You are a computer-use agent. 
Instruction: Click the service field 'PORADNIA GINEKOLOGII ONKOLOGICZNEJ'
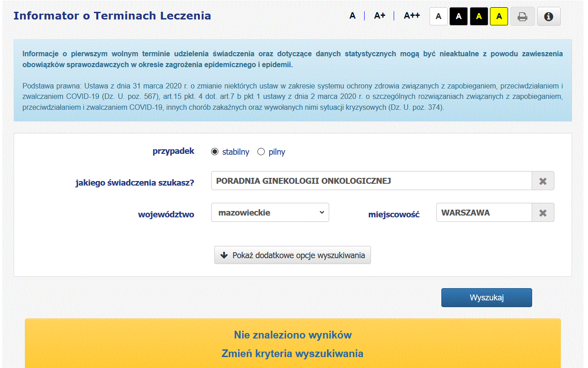pyautogui.click(x=371, y=181)
